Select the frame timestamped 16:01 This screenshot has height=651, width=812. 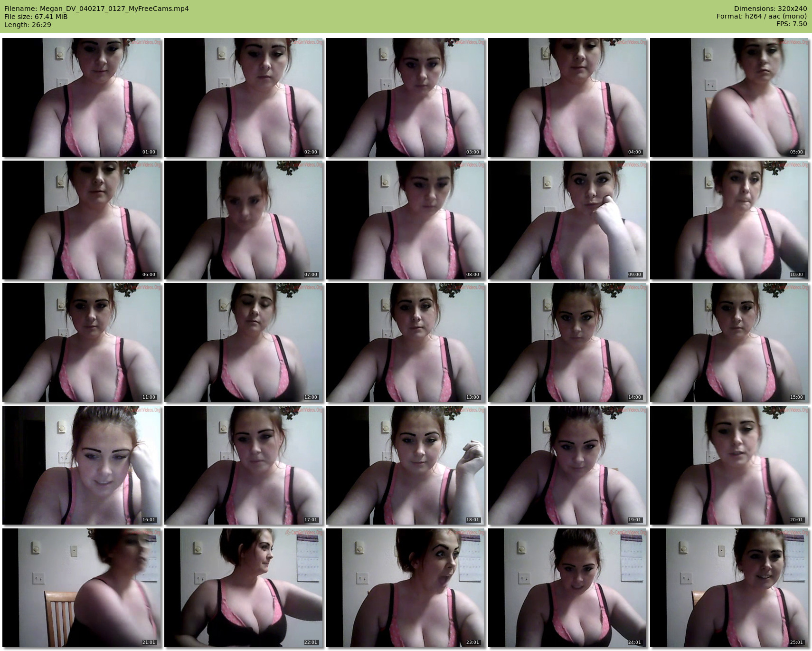(x=82, y=465)
